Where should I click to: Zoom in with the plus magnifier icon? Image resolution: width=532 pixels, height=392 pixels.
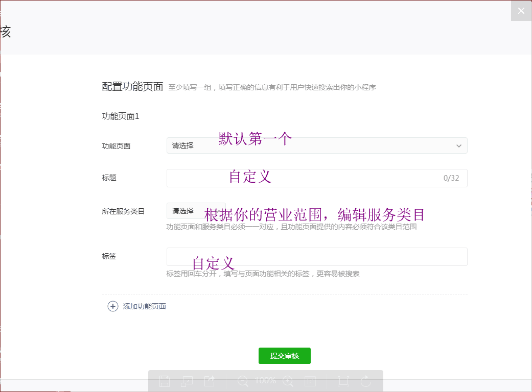click(288, 381)
